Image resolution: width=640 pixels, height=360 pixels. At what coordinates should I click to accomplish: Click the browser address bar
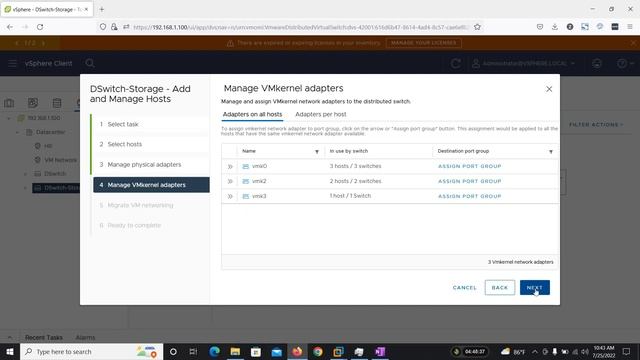tap(301, 27)
